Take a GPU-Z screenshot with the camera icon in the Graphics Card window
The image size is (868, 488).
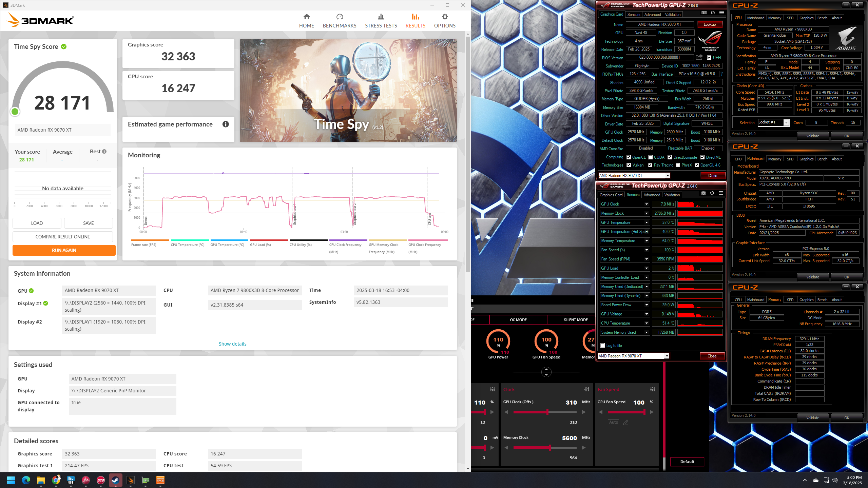704,13
